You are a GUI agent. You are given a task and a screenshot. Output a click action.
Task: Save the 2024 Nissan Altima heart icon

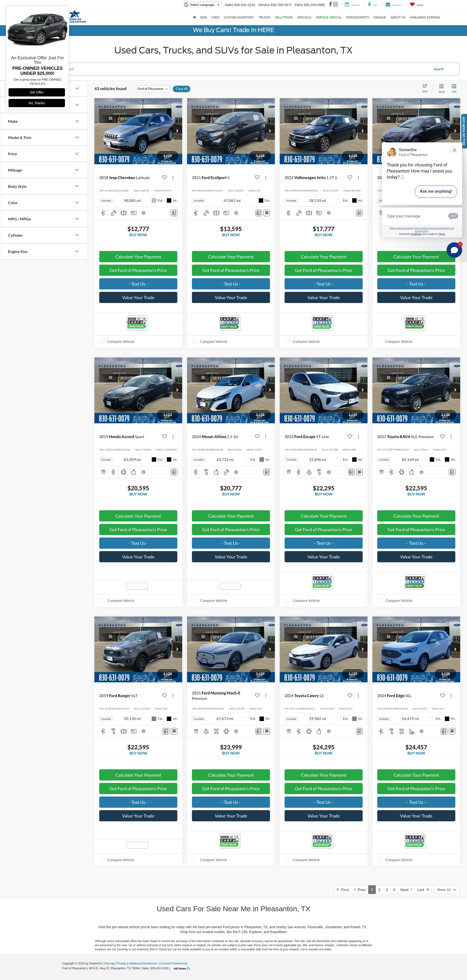point(257,436)
